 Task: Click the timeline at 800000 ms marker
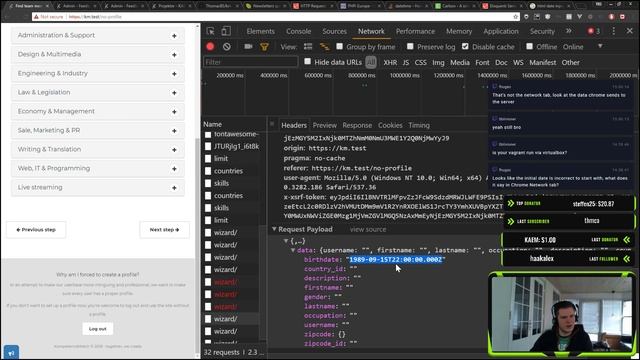coord(362,76)
